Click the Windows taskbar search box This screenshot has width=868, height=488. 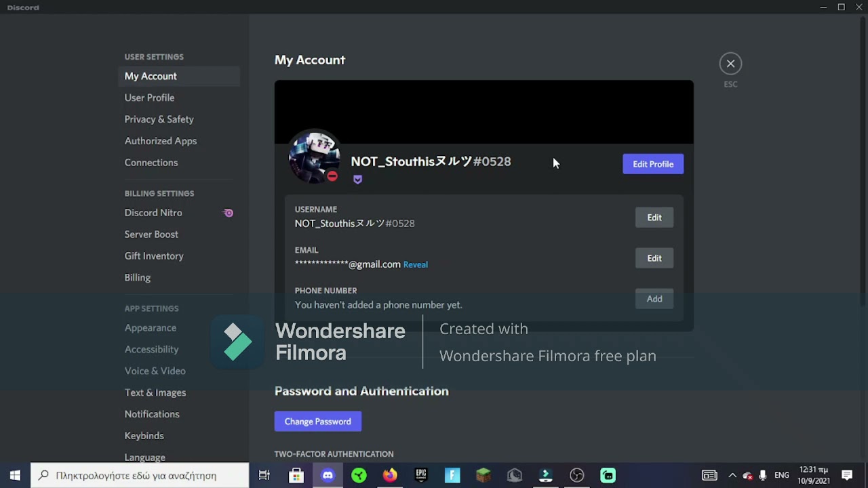point(140,476)
